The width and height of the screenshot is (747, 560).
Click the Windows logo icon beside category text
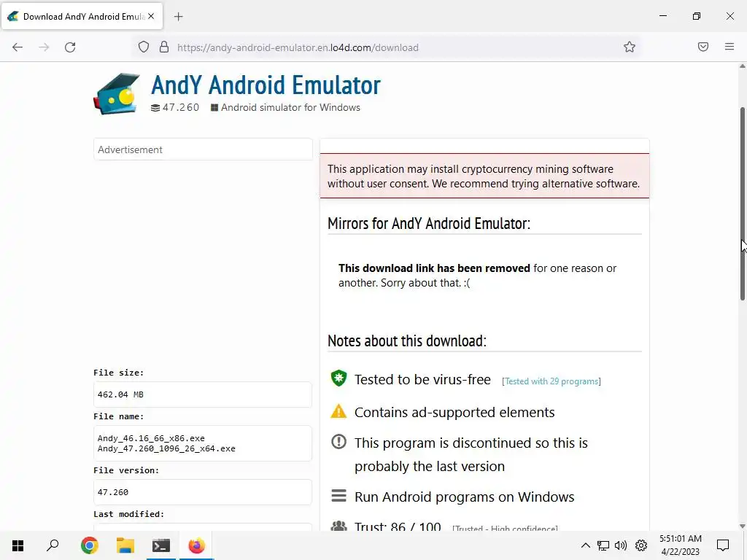click(x=214, y=108)
